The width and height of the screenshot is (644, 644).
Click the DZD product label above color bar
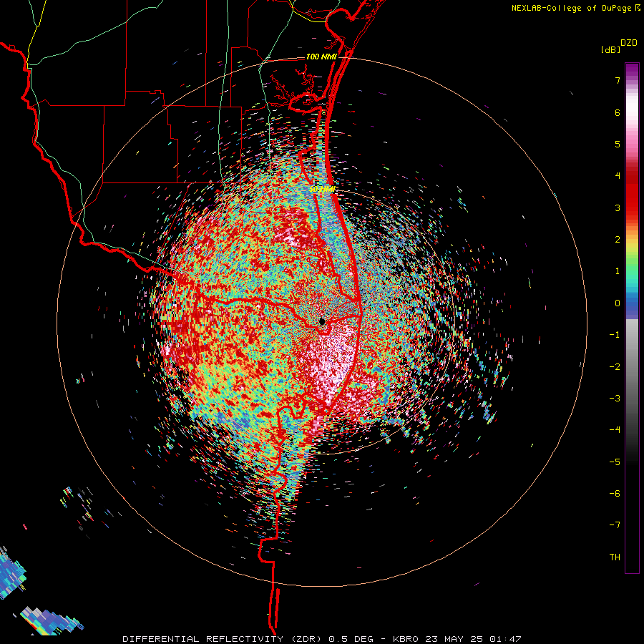[628, 43]
